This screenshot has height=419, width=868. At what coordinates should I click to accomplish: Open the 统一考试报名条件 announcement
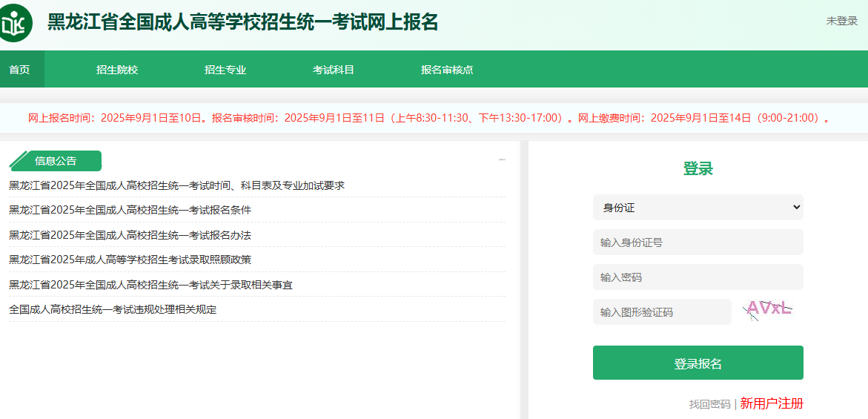(130, 210)
